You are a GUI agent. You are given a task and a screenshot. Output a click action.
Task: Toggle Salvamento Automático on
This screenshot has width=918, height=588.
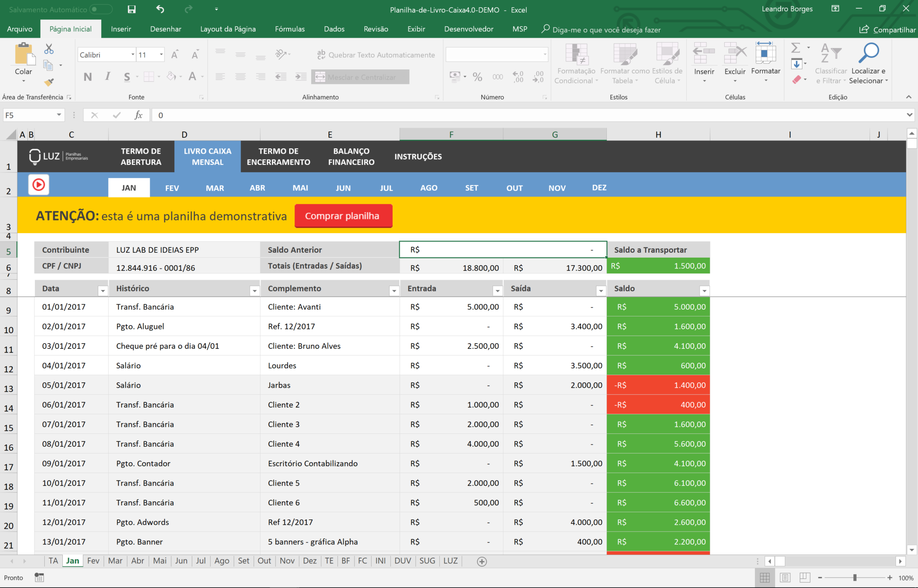(x=101, y=9)
